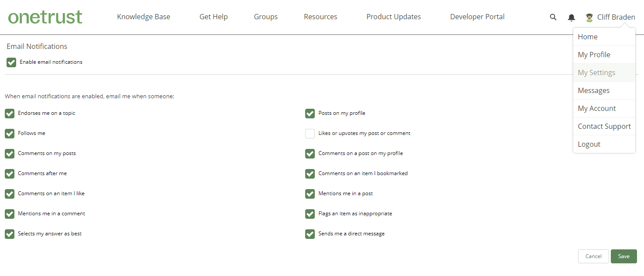Open the Developer Portal nav item

(x=477, y=17)
